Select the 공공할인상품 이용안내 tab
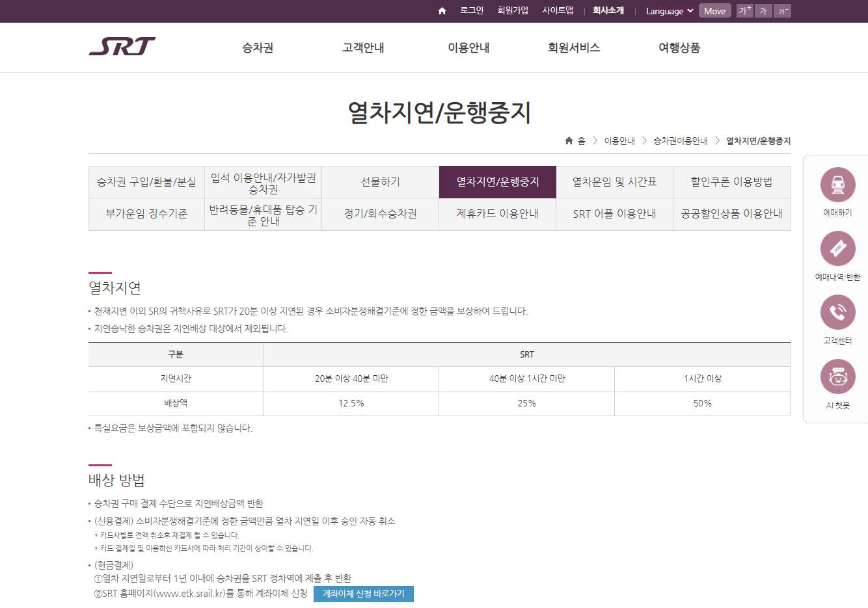This screenshot has width=868, height=608. [x=732, y=214]
